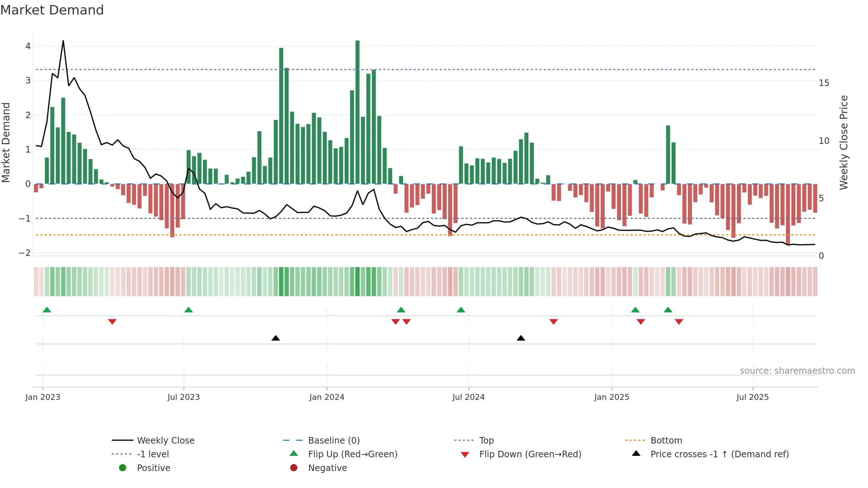This screenshot has width=868, height=488.
Task: Click the Jan 2023 x-axis label
Action: coord(43,397)
